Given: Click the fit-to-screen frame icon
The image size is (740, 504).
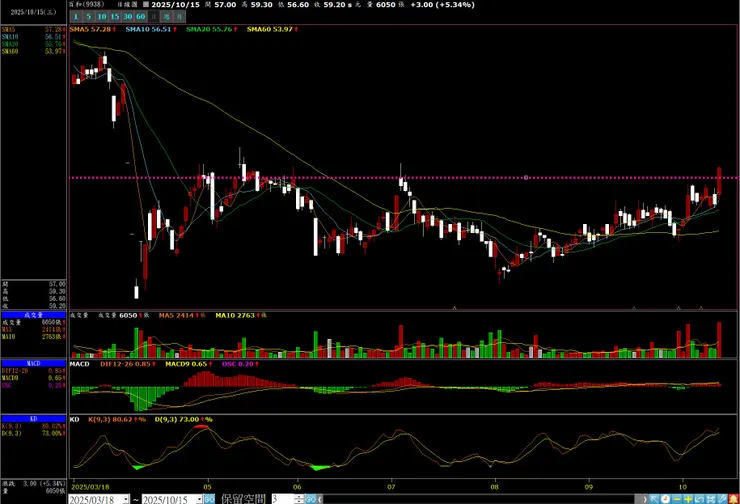Looking at the screenshot, I should point(711,499).
